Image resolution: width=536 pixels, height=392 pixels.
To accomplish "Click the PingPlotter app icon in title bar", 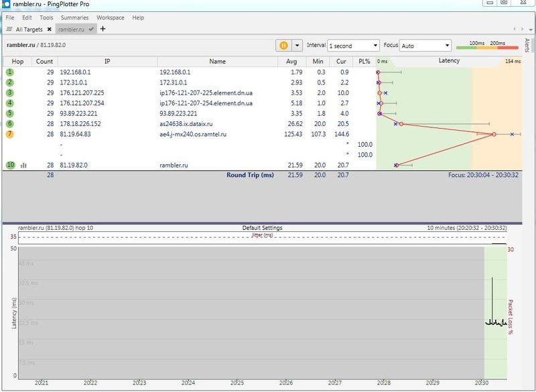I will click(x=6, y=4).
